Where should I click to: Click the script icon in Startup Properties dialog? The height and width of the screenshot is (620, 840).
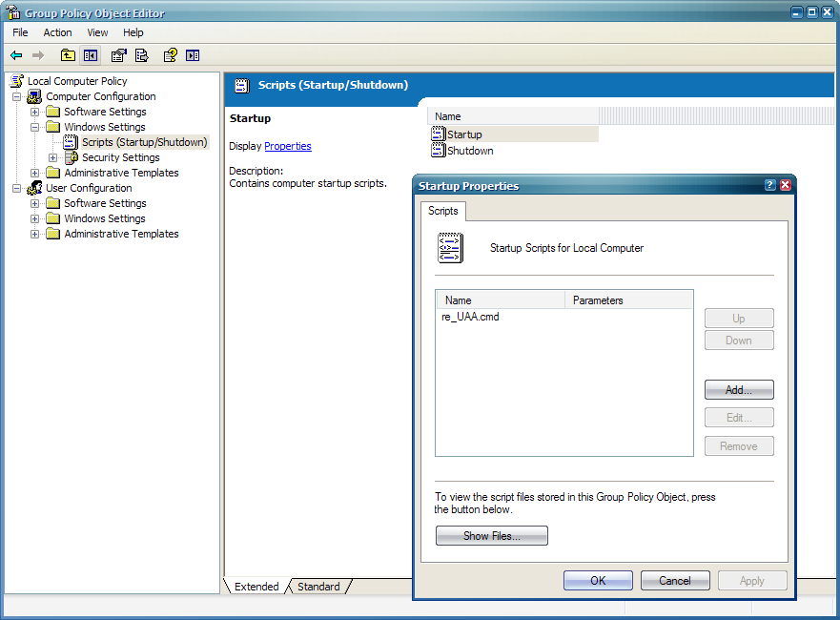(x=451, y=248)
